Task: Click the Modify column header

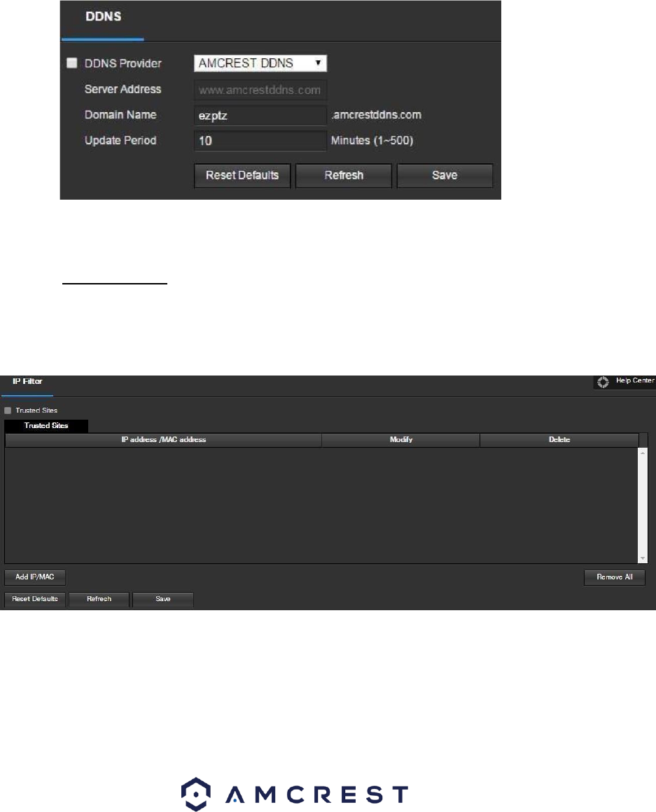Action: 401,440
